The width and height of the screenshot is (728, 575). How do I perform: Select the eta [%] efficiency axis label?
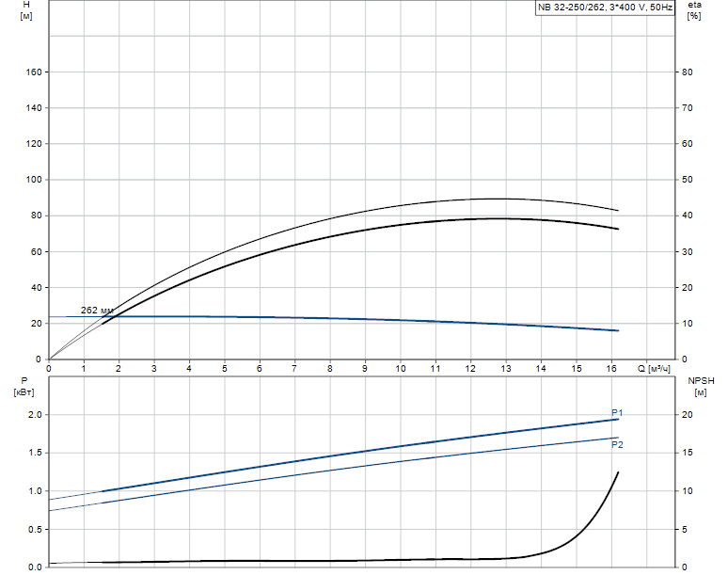tap(694, 11)
